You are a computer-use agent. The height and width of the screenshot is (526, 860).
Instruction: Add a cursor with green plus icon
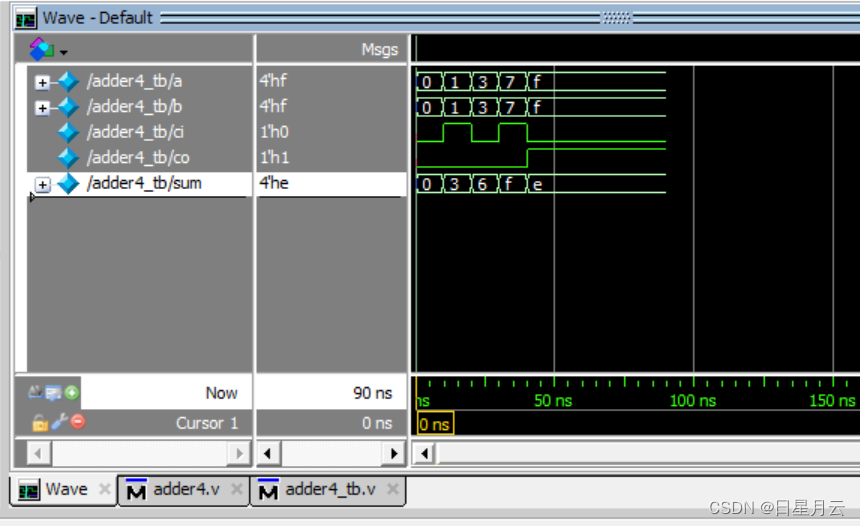[x=72, y=392]
